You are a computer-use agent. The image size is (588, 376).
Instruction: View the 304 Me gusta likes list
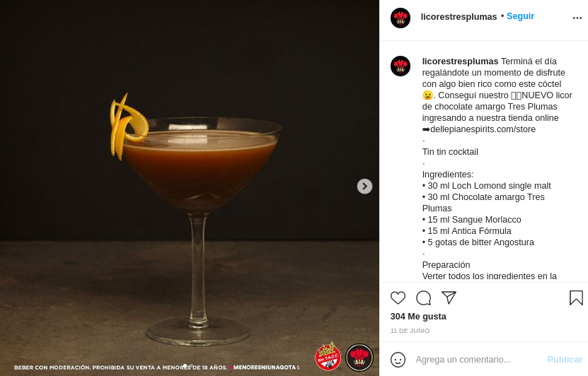click(x=418, y=317)
